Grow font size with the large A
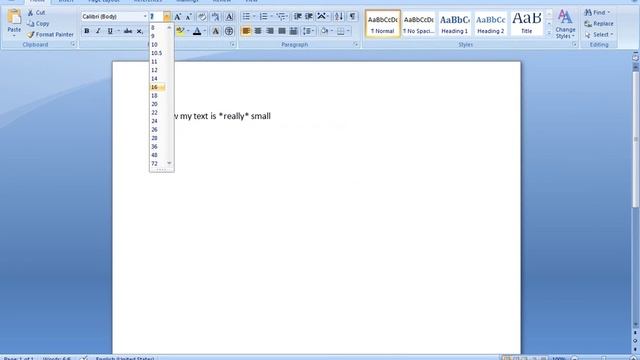Screen dimensions: 640x360 click(x=178, y=17)
